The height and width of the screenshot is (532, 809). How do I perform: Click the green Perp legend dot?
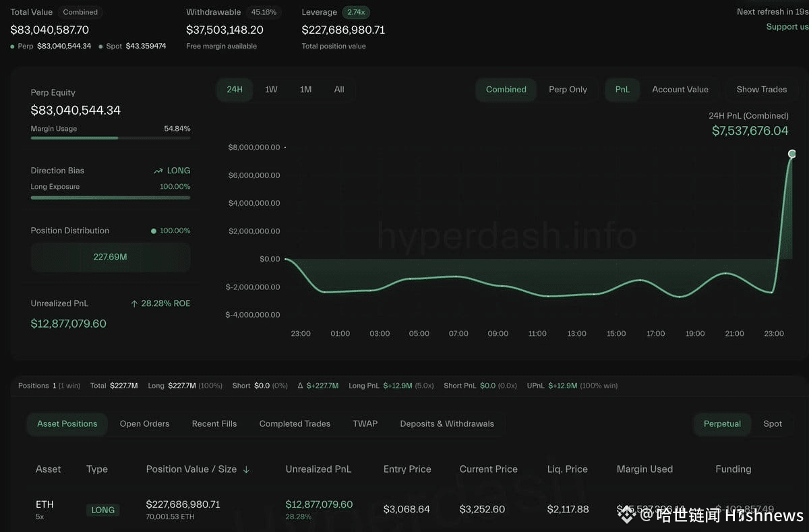pyautogui.click(x=13, y=47)
